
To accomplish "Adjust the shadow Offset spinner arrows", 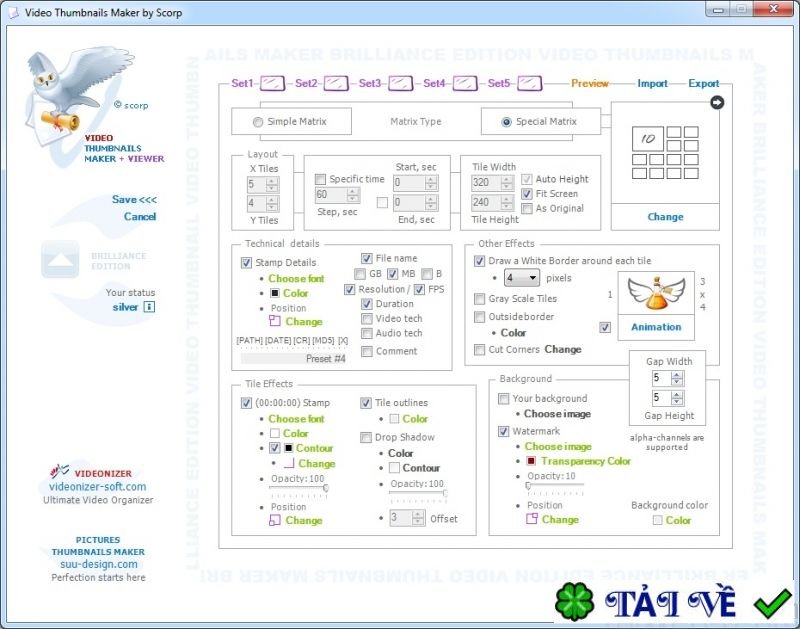I will coord(418,518).
